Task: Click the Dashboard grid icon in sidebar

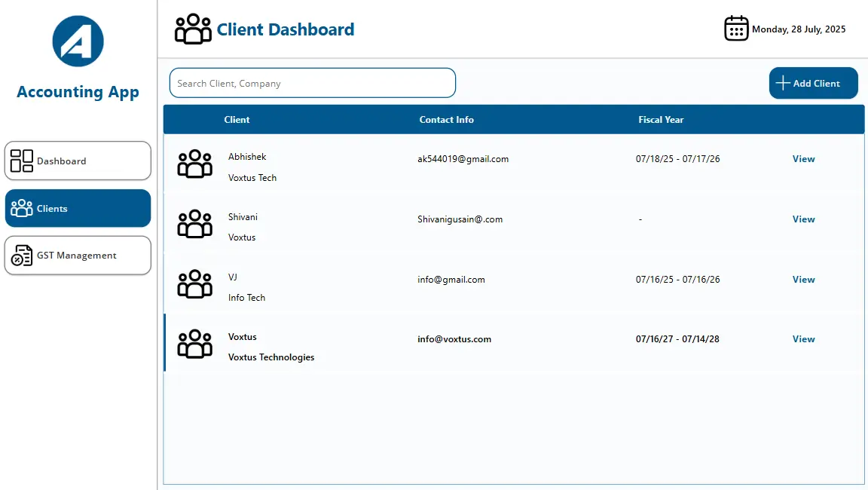Action: [x=22, y=161]
